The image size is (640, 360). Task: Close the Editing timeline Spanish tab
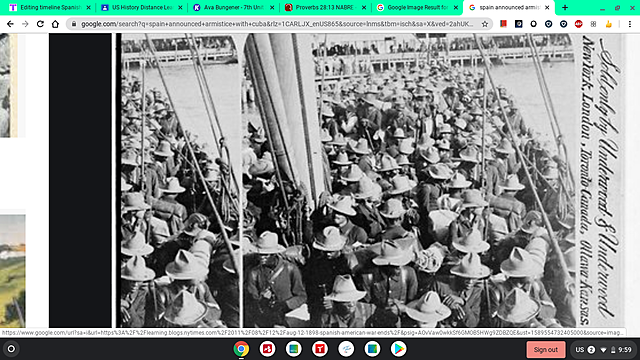[x=88, y=7]
